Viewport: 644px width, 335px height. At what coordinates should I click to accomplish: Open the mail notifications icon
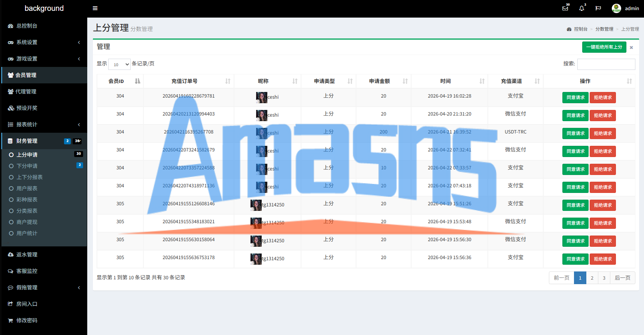(x=565, y=8)
